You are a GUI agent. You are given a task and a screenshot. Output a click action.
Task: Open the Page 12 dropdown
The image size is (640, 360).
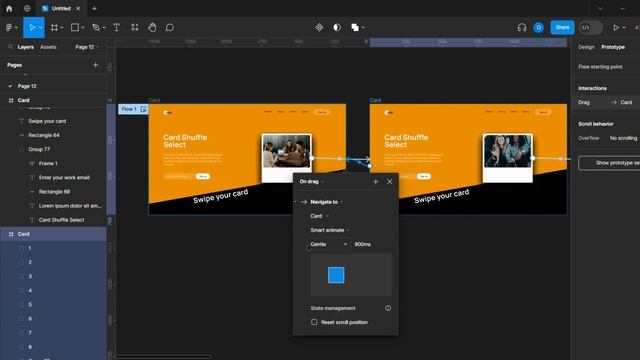point(87,47)
